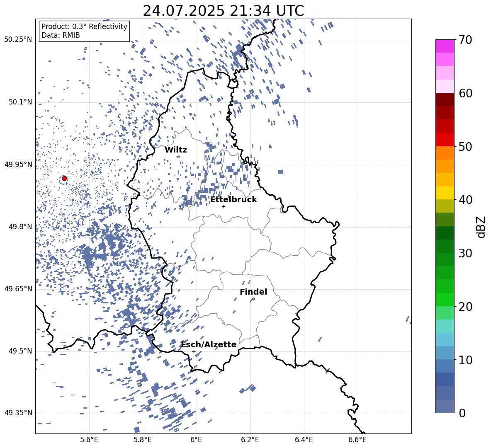The height and width of the screenshot is (448, 491).
Task: Click the Data: RMIB text
Action: 61,35
